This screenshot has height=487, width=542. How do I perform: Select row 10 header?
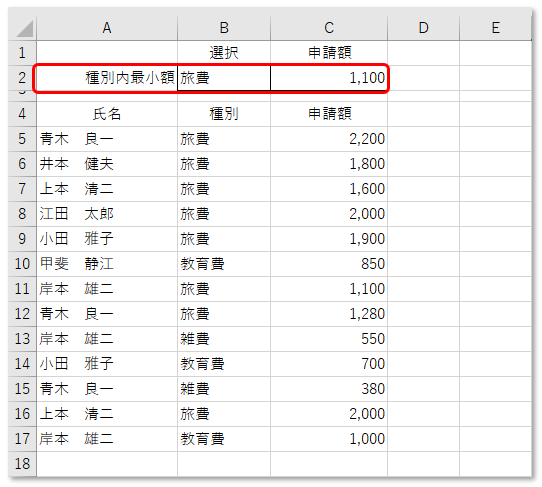point(22,264)
